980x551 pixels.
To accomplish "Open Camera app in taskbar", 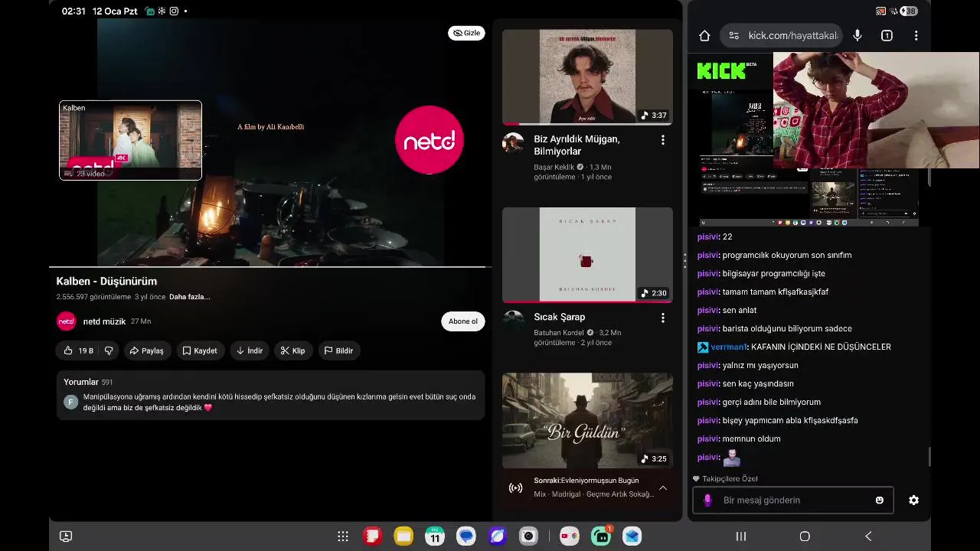I will (x=528, y=536).
